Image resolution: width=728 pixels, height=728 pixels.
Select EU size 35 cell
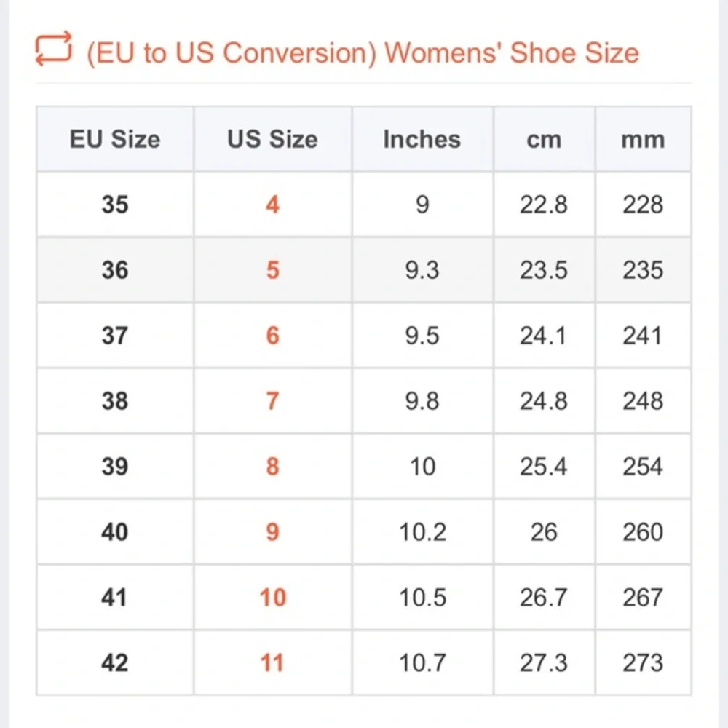point(115,205)
